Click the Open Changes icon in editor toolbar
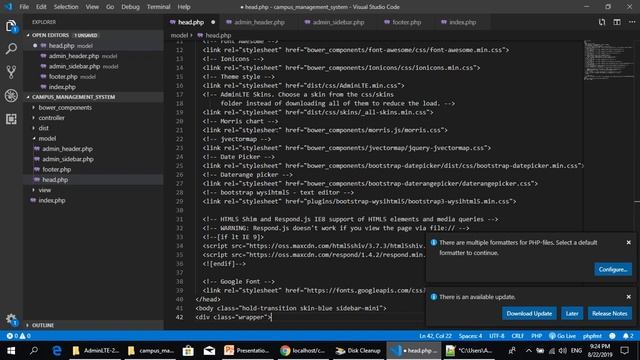 coord(602,22)
